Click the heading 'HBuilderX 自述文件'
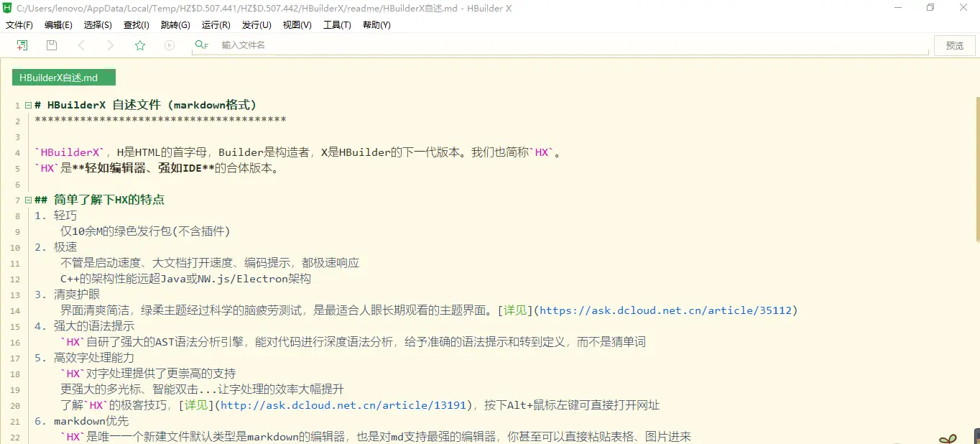Viewport: 980px width, 444px height. pos(103,105)
